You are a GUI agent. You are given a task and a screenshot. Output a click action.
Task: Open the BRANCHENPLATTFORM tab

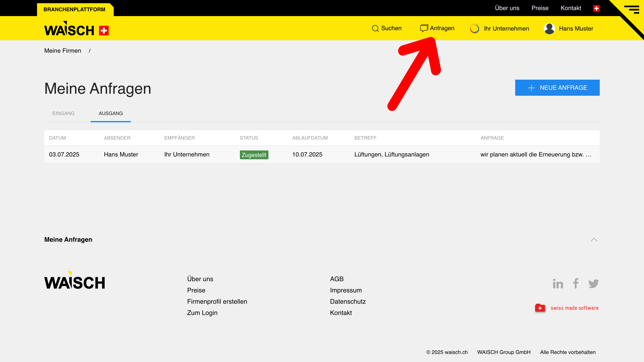pyautogui.click(x=74, y=9)
